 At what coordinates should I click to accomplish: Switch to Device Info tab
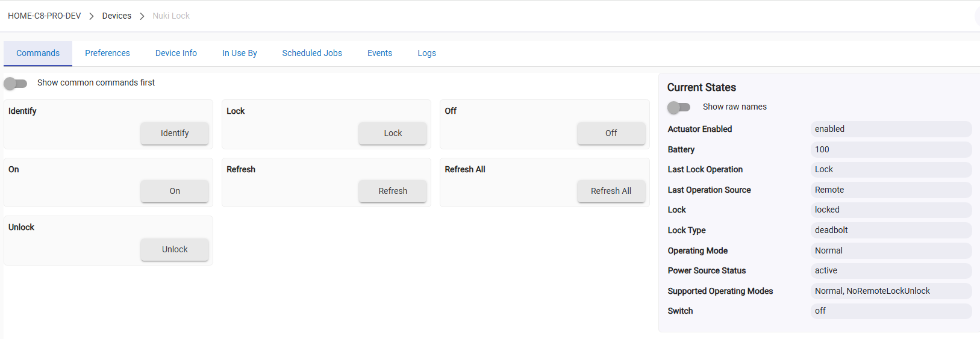click(x=176, y=53)
